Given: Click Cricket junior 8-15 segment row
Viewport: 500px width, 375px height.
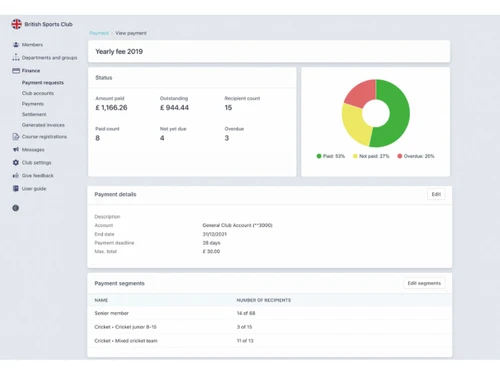Looking at the screenshot, I should coord(270,327).
